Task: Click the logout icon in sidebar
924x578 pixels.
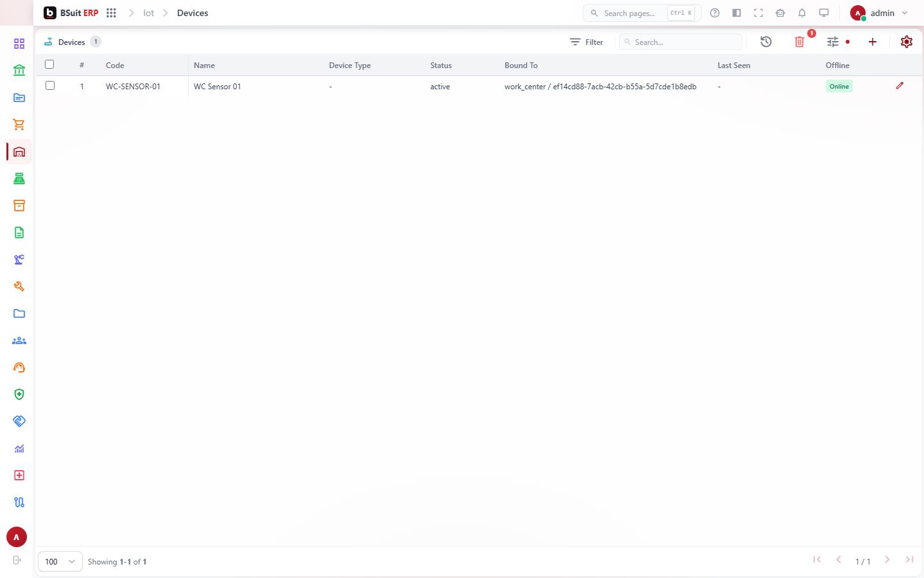Action: coord(17,560)
